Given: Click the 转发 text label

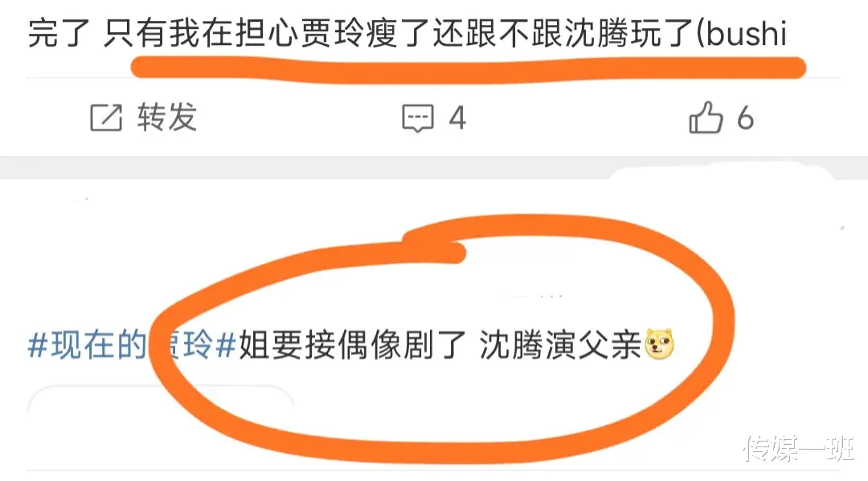Looking at the screenshot, I should pyautogui.click(x=168, y=117).
